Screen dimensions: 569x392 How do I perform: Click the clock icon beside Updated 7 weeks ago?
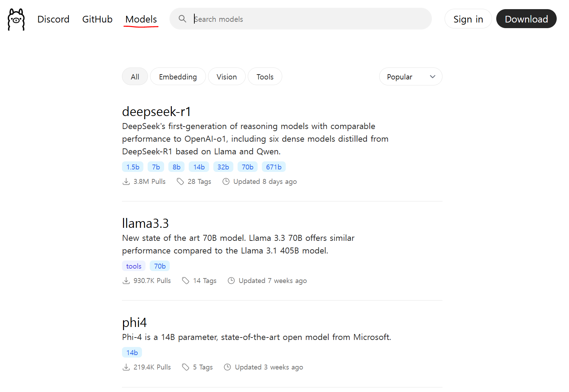pyautogui.click(x=231, y=281)
